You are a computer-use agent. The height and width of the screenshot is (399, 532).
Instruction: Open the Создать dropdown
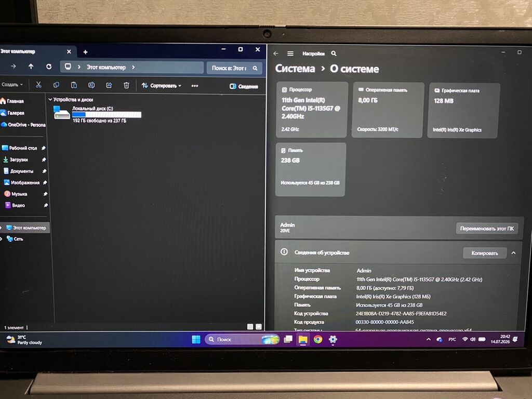pyautogui.click(x=12, y=85)
